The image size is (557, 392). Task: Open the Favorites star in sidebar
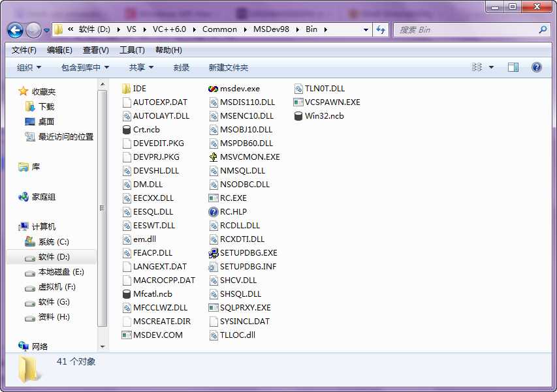(24, 91)
